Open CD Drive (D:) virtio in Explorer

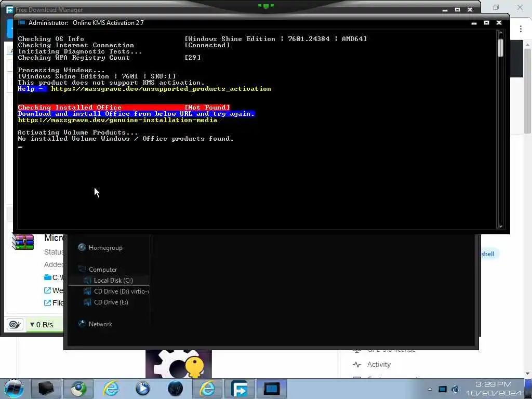pos(116,291)
